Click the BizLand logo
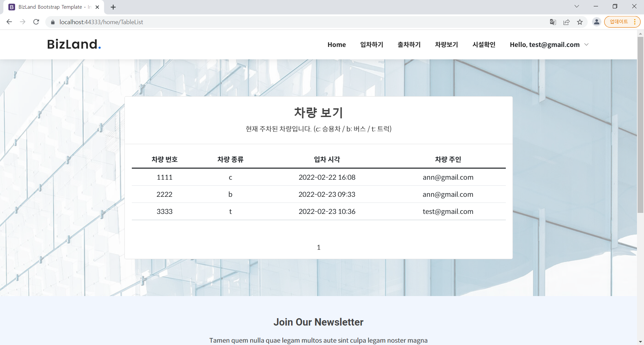644x345 pixels. pos(73,44)
